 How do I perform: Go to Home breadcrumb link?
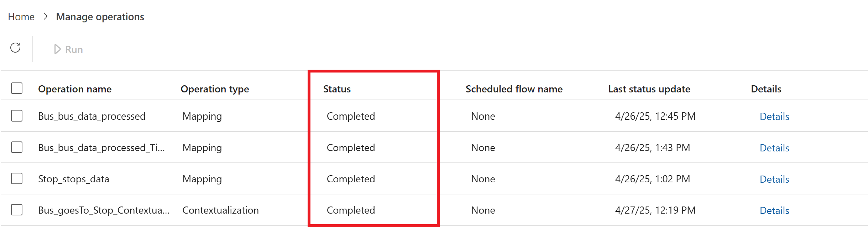click(21, 17)
